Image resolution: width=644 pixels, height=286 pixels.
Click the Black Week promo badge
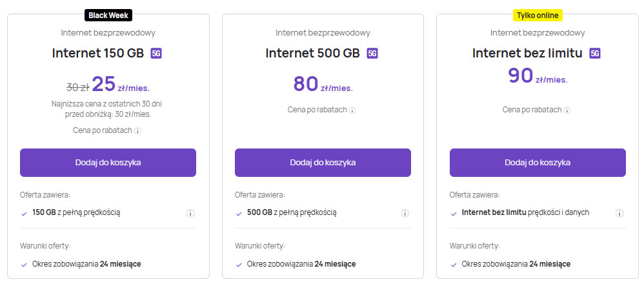[108, 14]
